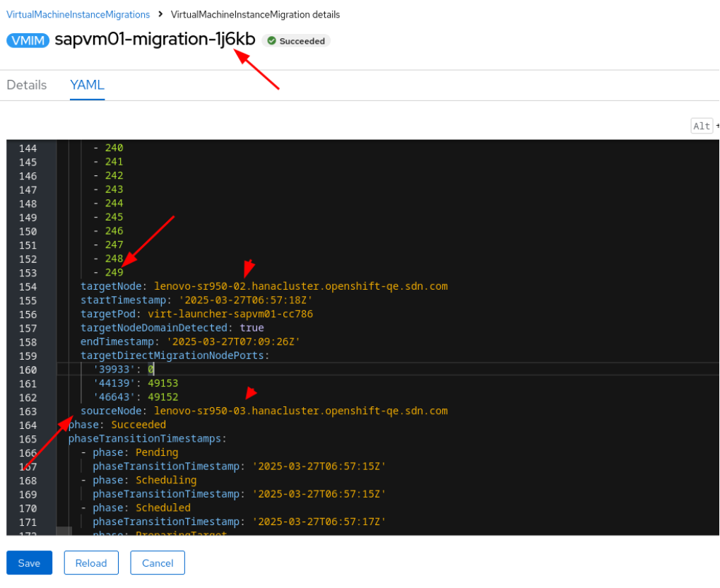Click the list value 249 on line 153
Image resolution: width=720 pixels, height=588 pixels.
(x=114, y=272)
